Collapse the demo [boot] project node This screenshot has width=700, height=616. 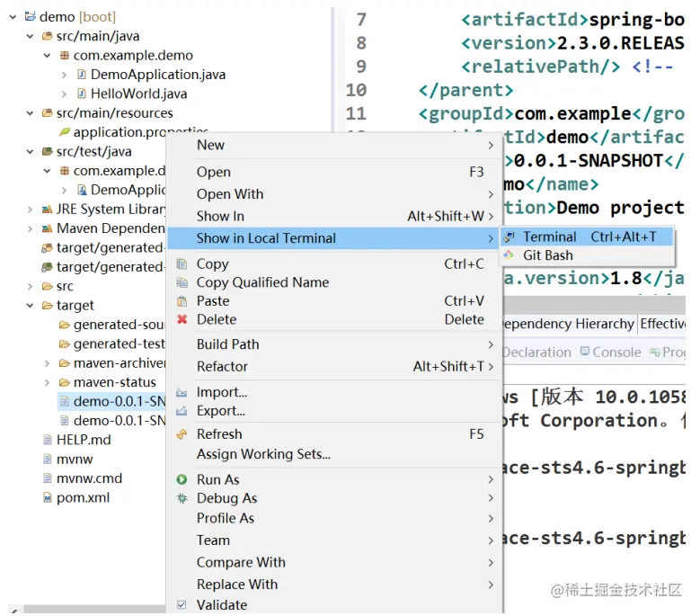(x=13, y=17)
